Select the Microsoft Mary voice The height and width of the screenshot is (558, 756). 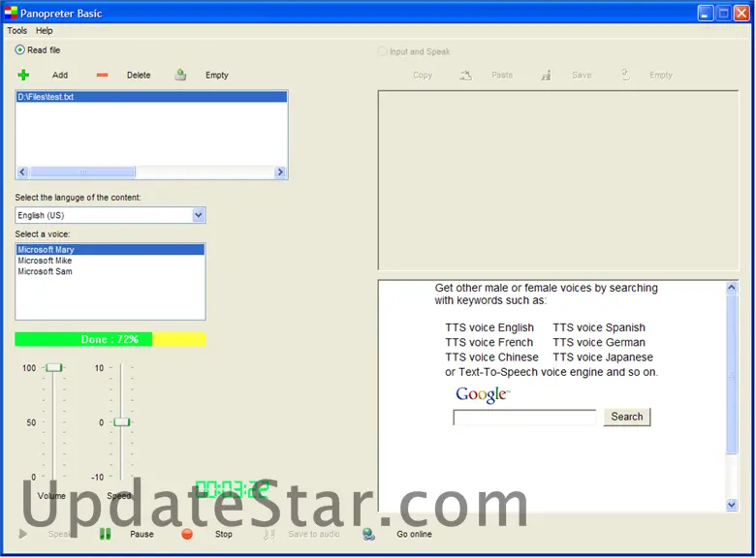(x=110, y=250)
